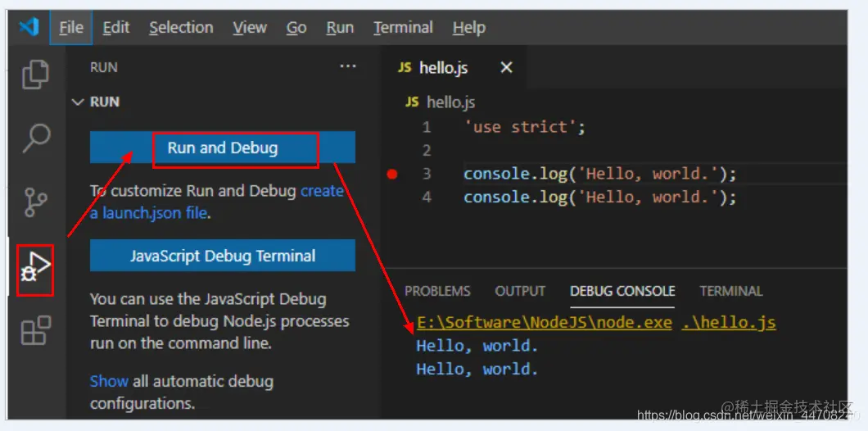
Task: Select the DEBUG CONSOLE panel tab
Action: coord(622,291)
